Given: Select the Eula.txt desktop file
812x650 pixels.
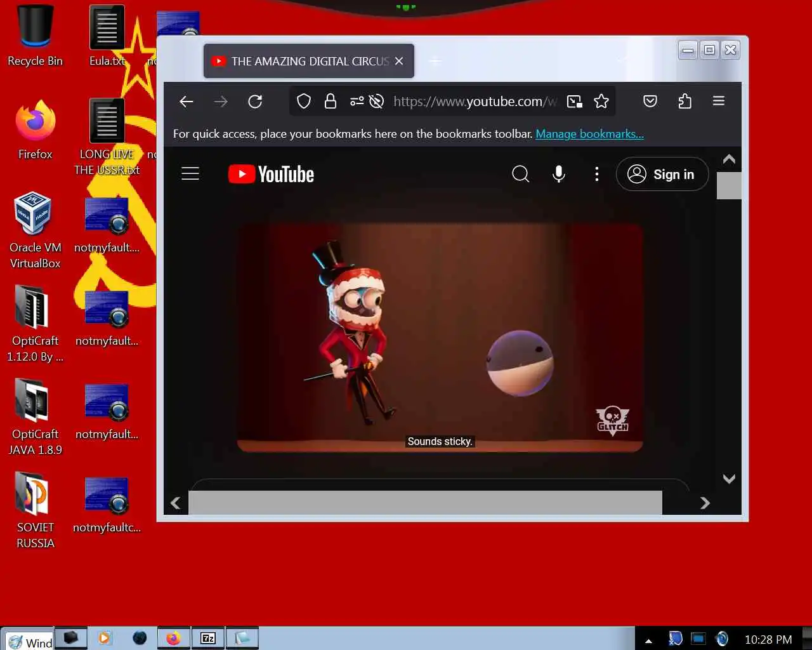Looking at the screenshot, I should (x=107, y=36).
